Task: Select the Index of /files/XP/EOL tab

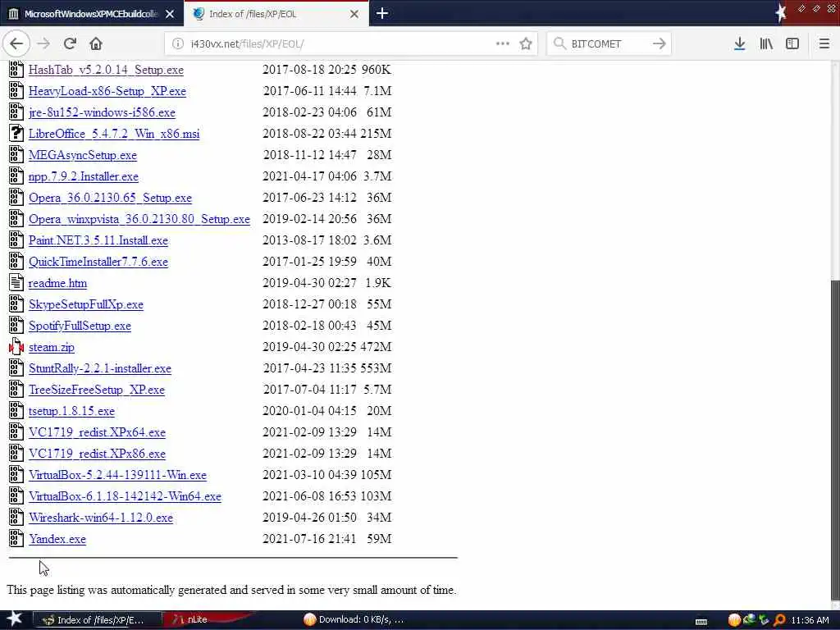Action: (x=276, y=14)
